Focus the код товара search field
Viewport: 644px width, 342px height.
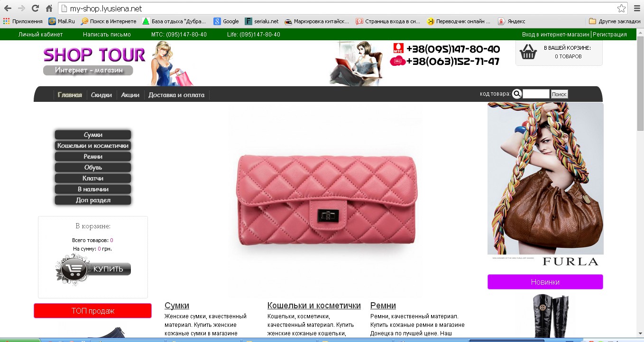pyautogui.click(x=536, y=94)
